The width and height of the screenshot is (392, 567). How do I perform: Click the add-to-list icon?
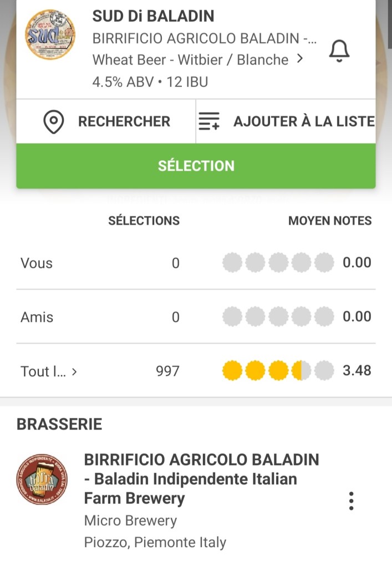209,121
